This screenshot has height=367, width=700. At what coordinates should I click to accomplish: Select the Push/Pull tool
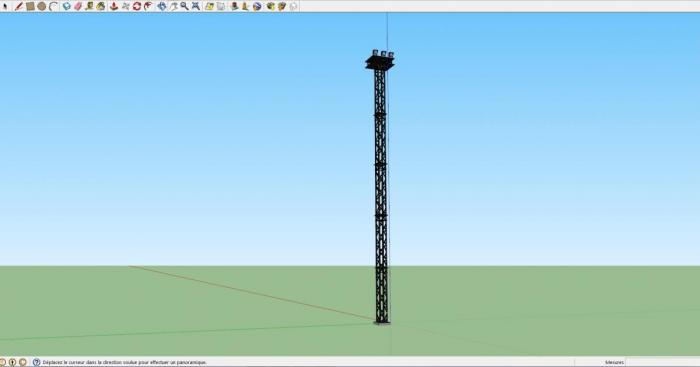click(114, 6)
